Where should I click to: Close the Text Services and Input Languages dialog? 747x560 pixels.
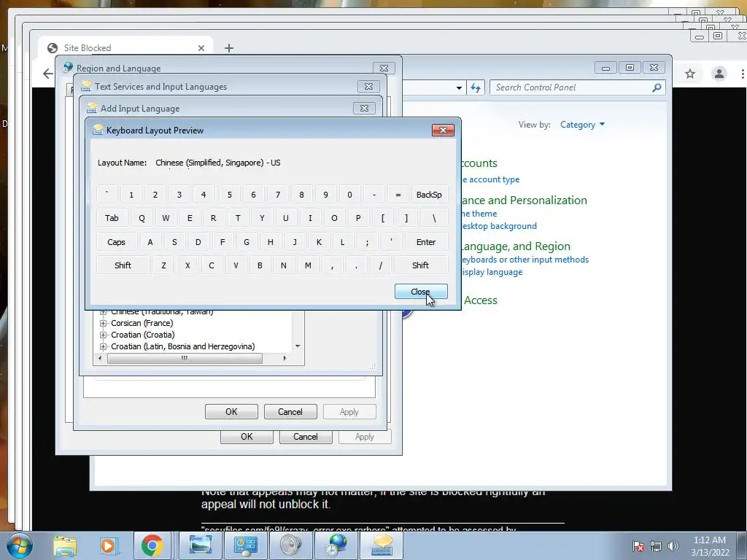368,87
